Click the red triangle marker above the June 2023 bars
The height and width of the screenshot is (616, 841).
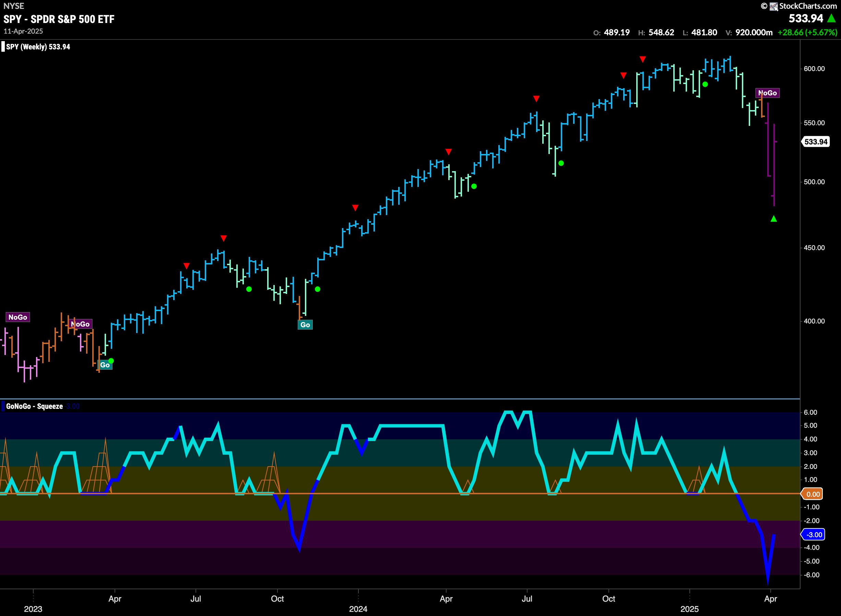click(187, 266)
